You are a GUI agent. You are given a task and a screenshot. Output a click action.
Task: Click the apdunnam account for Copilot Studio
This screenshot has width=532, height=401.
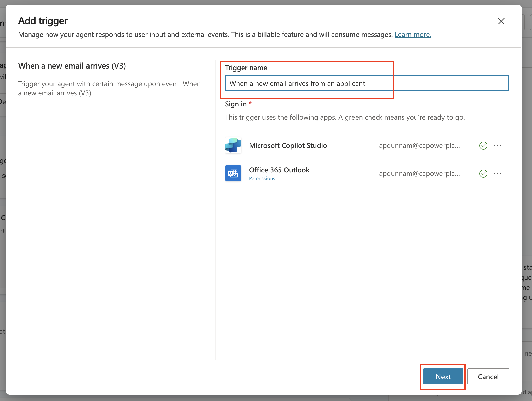(x=419, y=145)
